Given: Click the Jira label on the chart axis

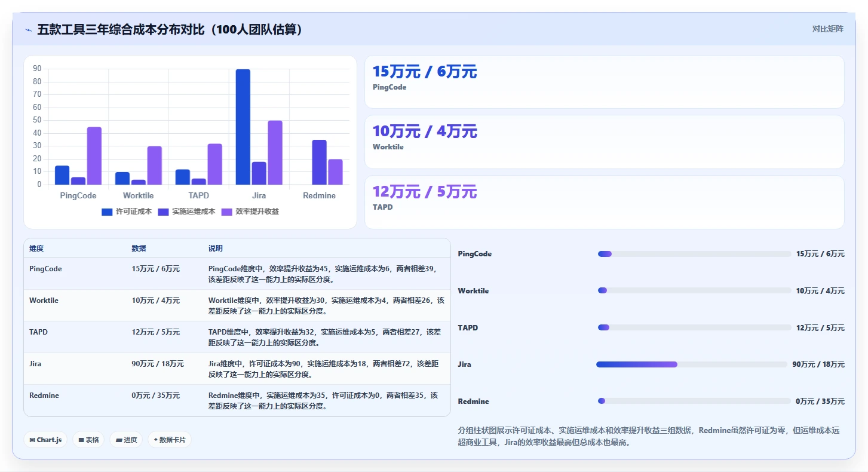Looking at the screenshot, I should (x=259, y=195).
